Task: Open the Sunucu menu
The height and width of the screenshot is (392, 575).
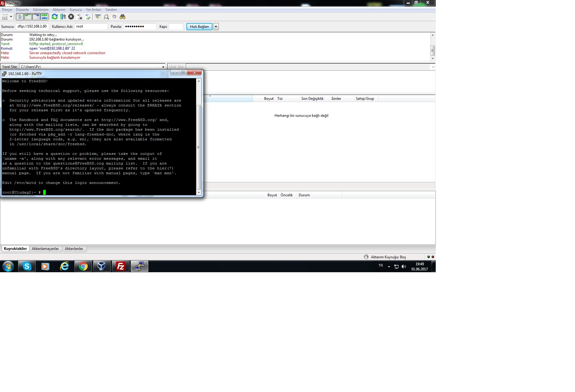Action: coord(76,10)
